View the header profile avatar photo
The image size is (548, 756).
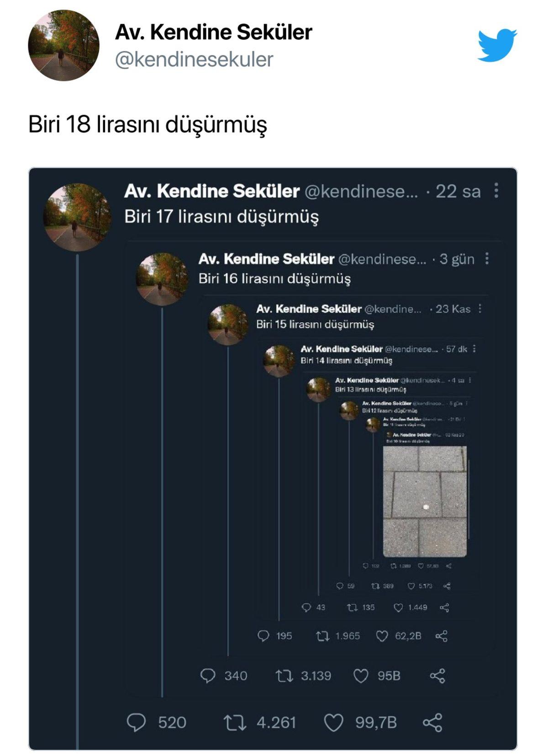63,45
